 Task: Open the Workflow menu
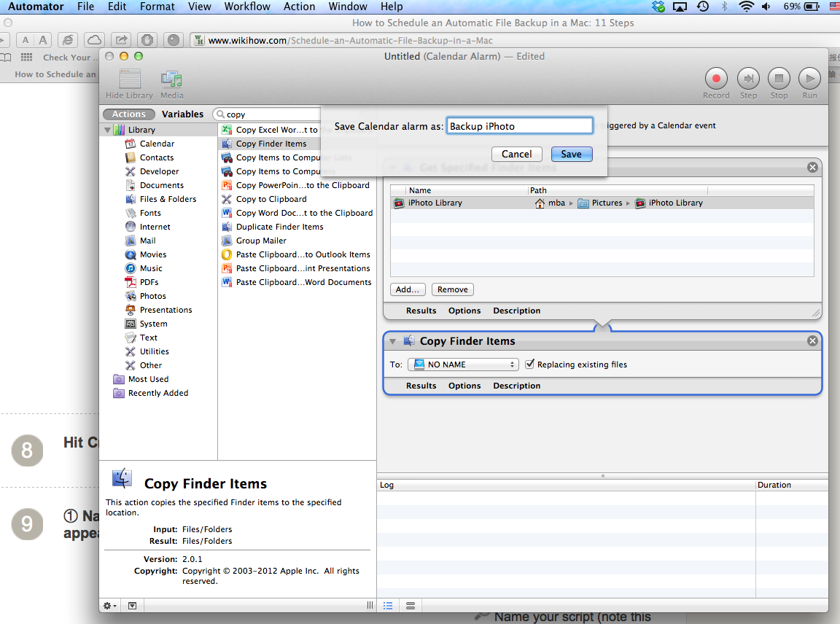tap(246, 7)
